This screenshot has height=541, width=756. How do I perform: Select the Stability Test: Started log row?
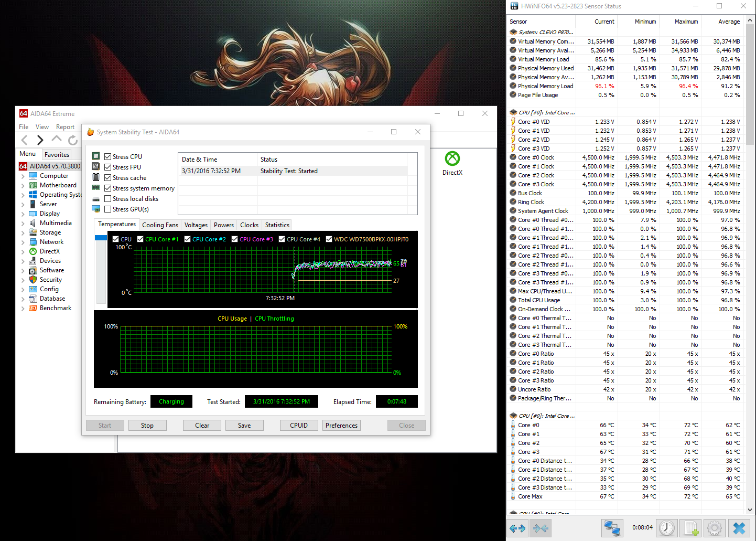coord(293,171)
